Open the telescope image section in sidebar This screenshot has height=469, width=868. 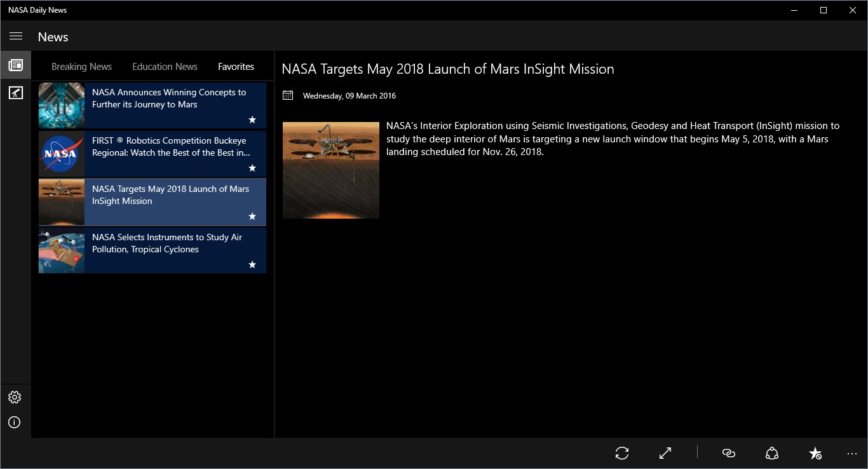tap(16, 93)
